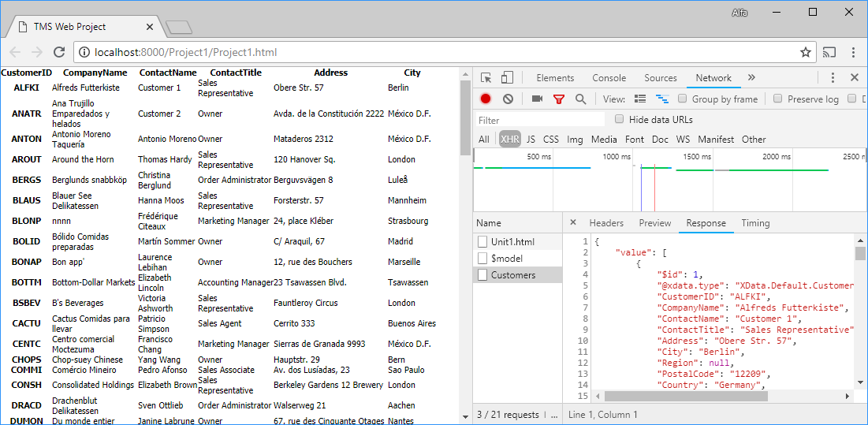Open network search with magnifier icon

[x=580, y=99]
